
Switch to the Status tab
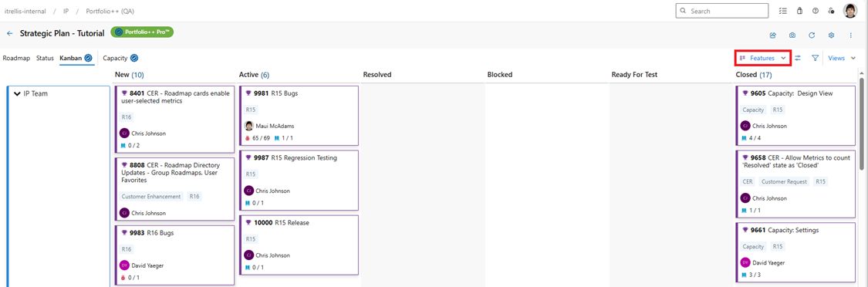pyautogui.click(x=45, y=58)
